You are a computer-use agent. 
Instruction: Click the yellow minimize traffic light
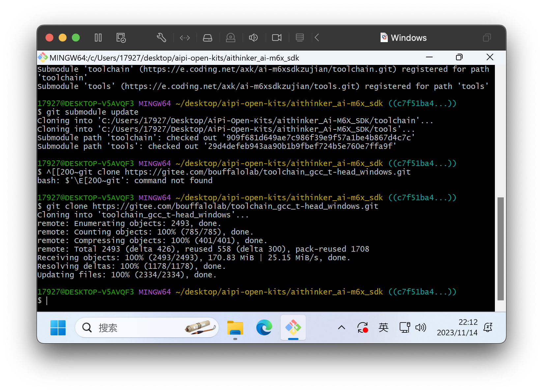pyautogui.click(x=63, y=38)
